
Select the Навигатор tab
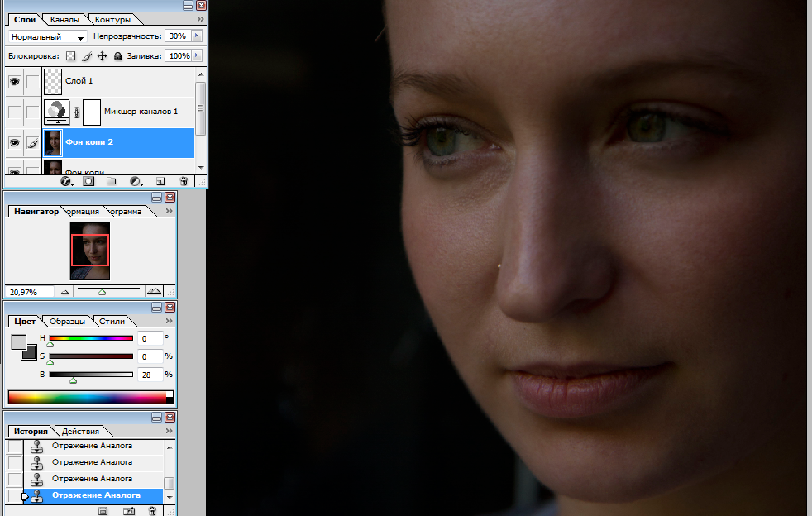coord(36,212)
